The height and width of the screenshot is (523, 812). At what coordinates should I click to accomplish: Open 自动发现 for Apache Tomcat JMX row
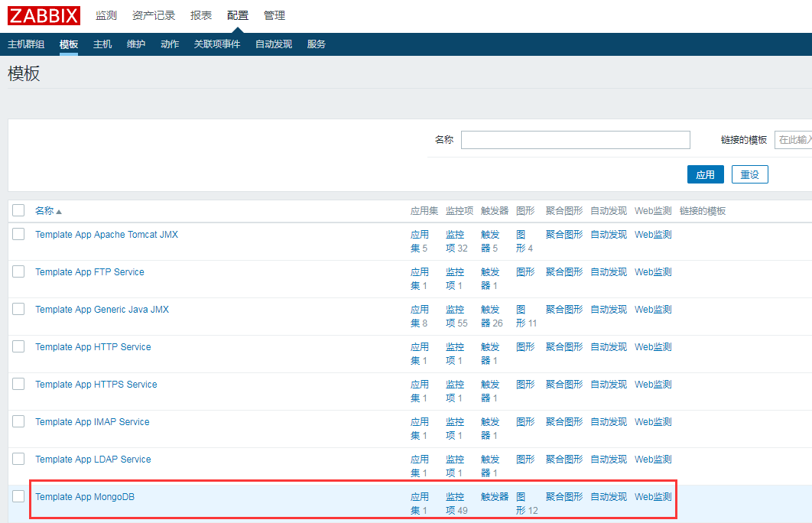click(x=609, y=235)
